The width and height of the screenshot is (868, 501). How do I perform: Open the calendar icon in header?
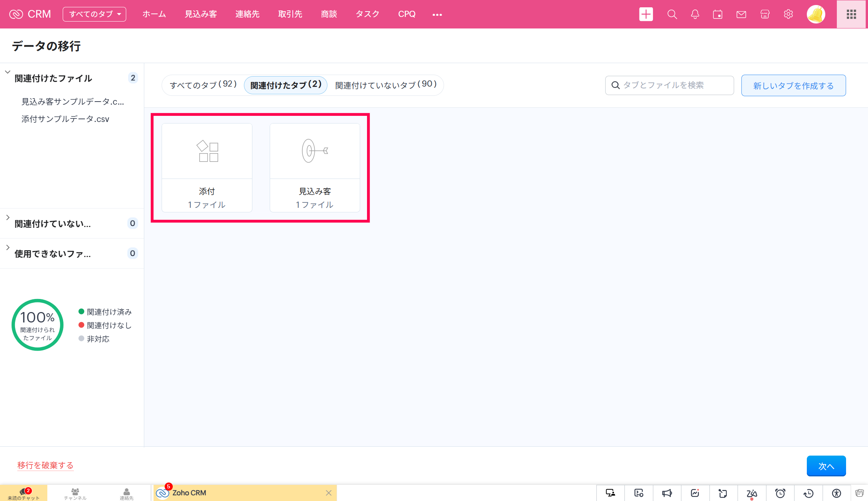tap(718, 14)
